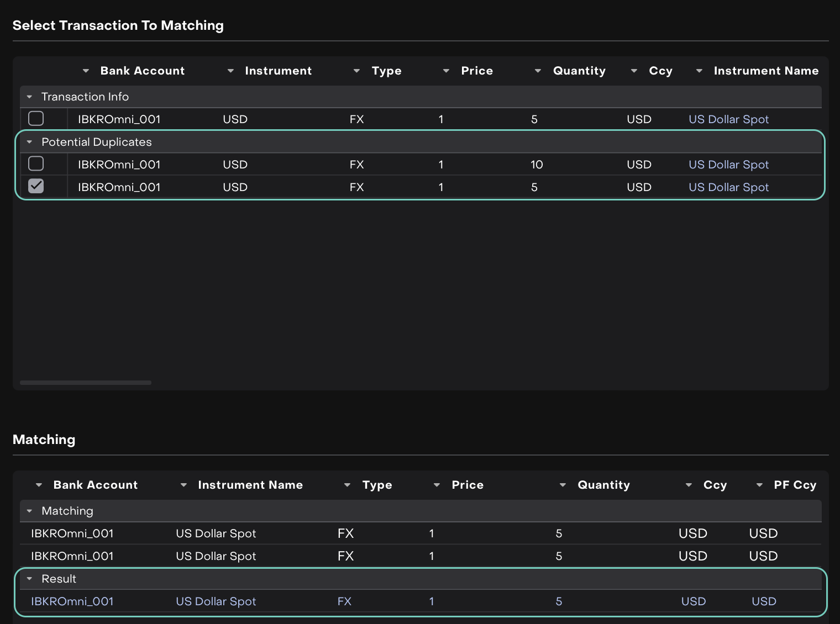The image size is (840, 624).
Task: Click sort arrow beside PF Ccy column header
Action: click(x=759, y=485)
